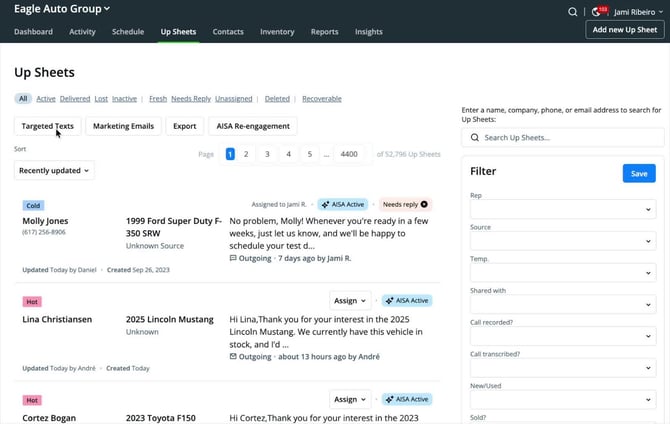Go to the Insights tab
The image size is (670, 424).
click(369, 32)
